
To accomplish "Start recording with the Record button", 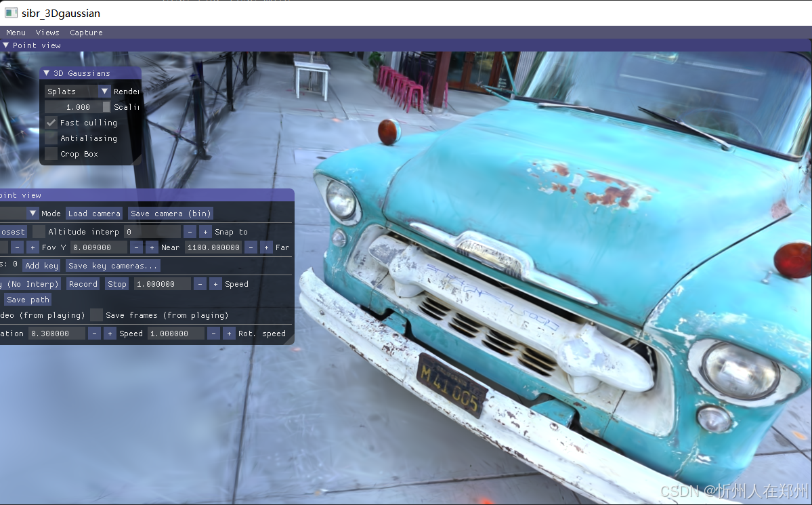I will point(83,283).
